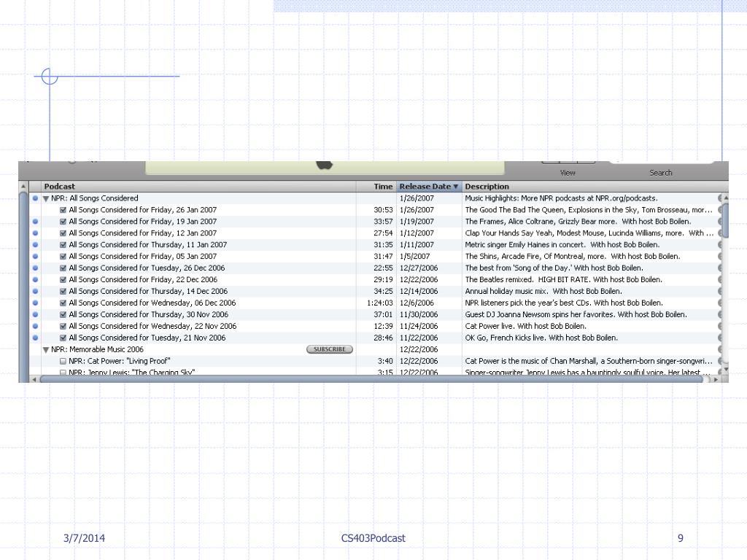
Task: Check the Cat Power "Living Proof" checkbox
Action: point(63,362)
